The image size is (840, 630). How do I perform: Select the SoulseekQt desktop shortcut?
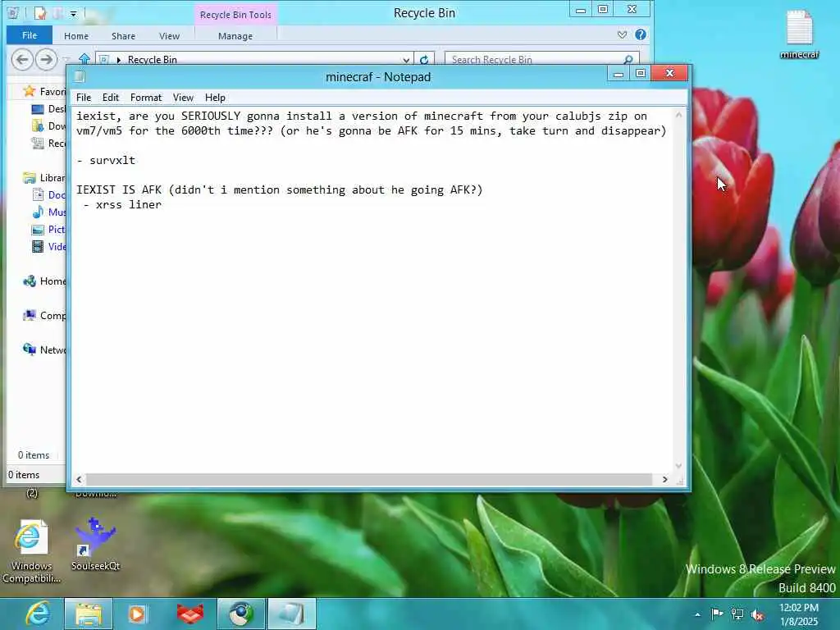95,544
